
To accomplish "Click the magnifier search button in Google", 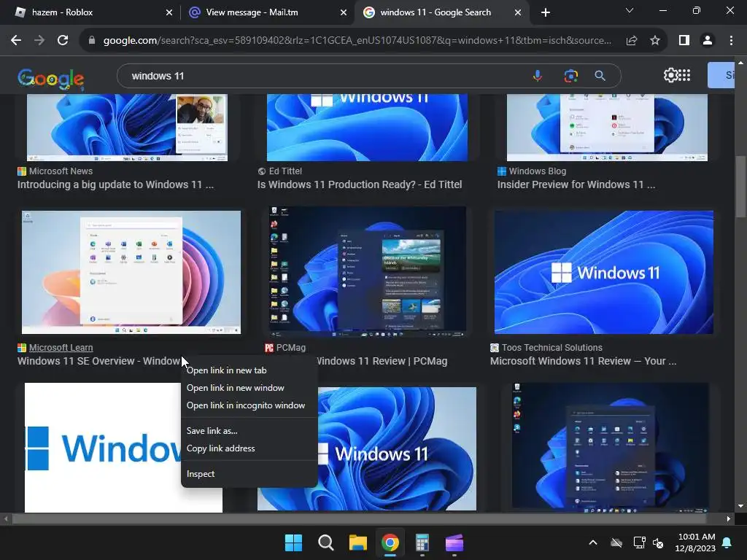I will coord(600,76).
